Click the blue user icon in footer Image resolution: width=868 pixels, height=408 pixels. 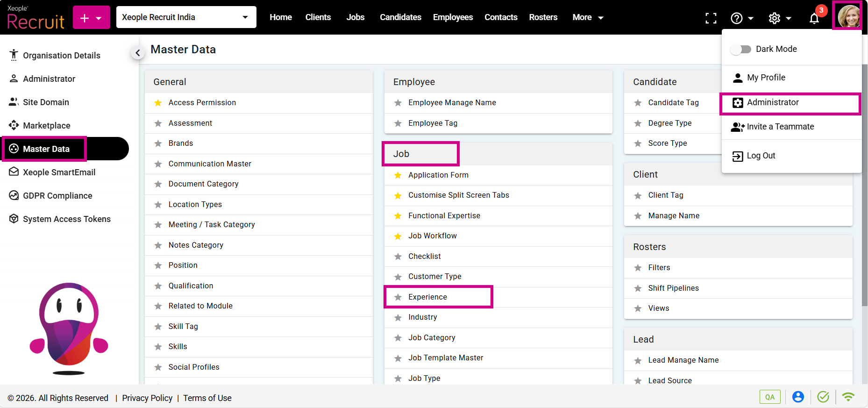point(798,397)
